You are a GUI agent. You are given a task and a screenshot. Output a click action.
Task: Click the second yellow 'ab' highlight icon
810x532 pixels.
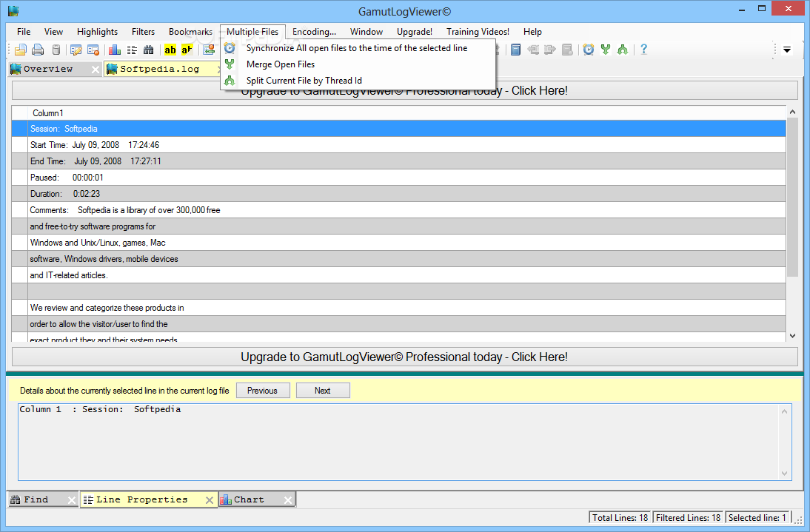tap(187, 50)
